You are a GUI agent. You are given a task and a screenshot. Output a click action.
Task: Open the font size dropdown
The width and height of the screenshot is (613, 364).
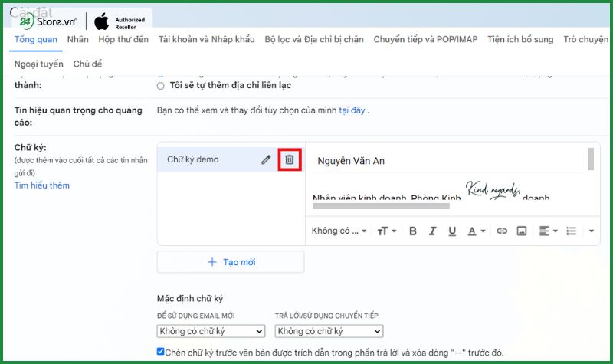387,231
